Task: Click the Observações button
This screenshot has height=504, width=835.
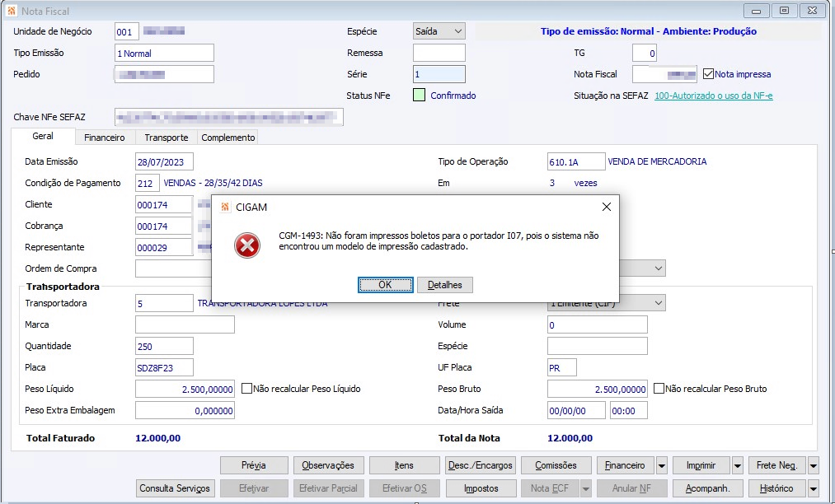Action: [x=328, y=465]
